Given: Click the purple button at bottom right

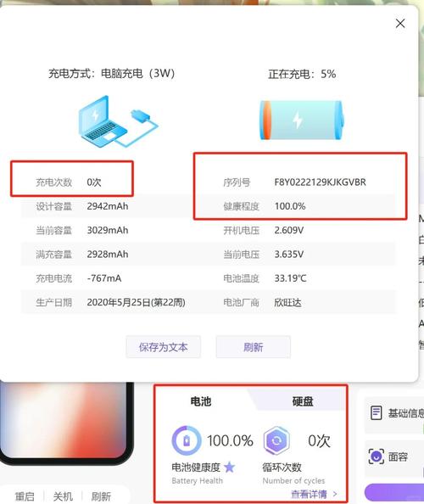Looking at the screenshot, I should pyautogui.click(x=394, y=492).
